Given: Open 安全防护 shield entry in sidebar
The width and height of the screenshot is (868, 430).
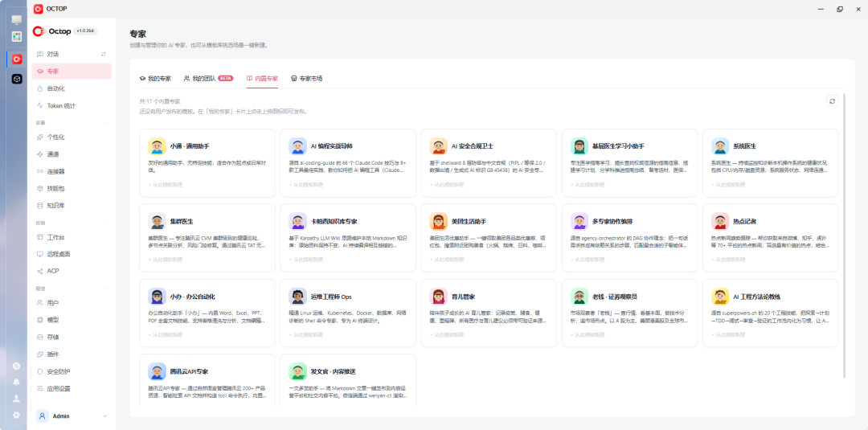Looking at the screenshot, I should (72, 371).
